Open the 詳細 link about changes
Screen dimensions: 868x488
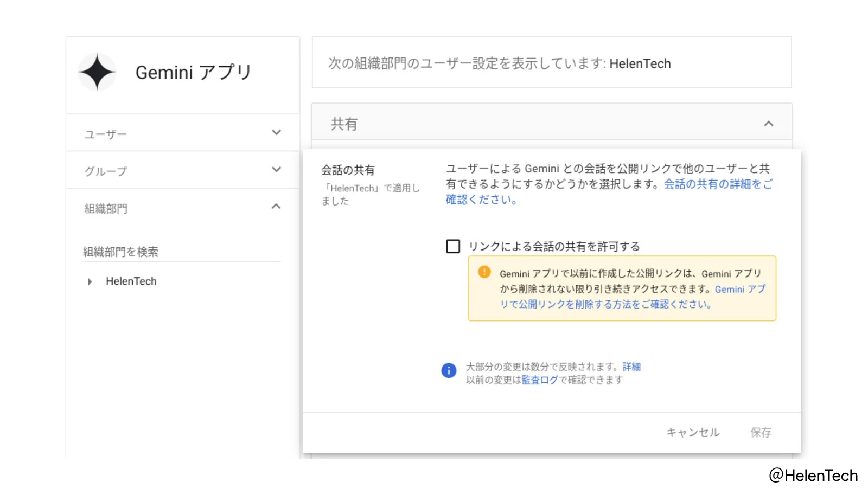click(631, 367)
